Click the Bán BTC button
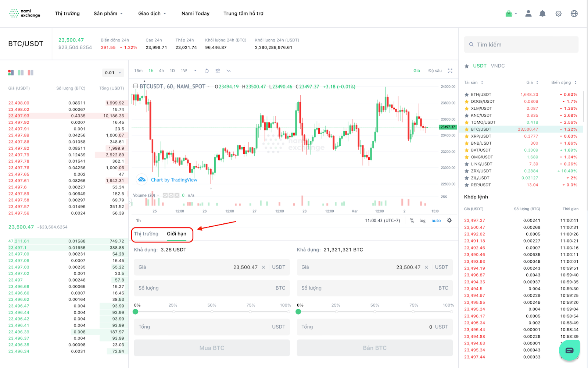This screenshot has height=368, width=588. (375, 348)
